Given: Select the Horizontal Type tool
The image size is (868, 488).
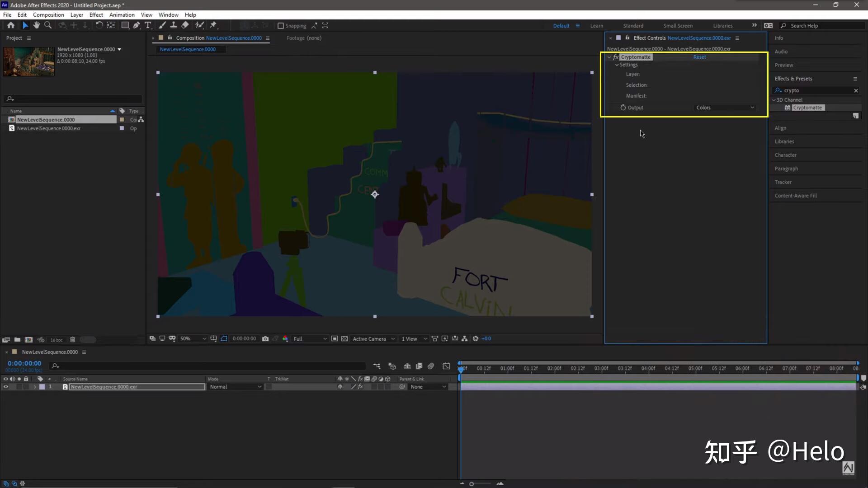Looking at the screenshot, I should [148, 26].
